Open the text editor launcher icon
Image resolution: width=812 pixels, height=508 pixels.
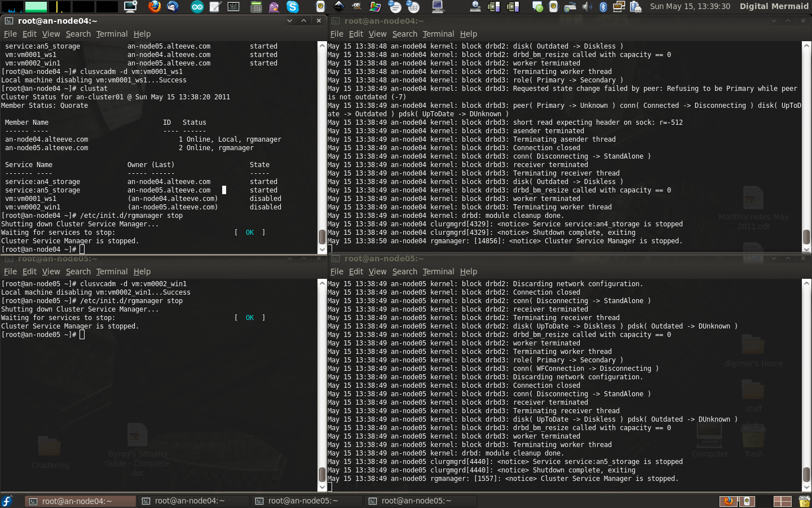(215, 7)
